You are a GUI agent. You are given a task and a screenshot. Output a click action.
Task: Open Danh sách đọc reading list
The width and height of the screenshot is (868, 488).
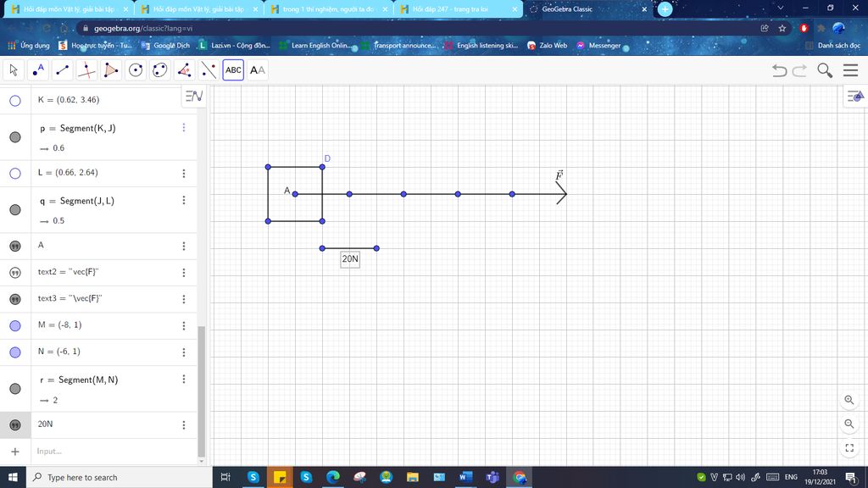[x=832, y=46]
